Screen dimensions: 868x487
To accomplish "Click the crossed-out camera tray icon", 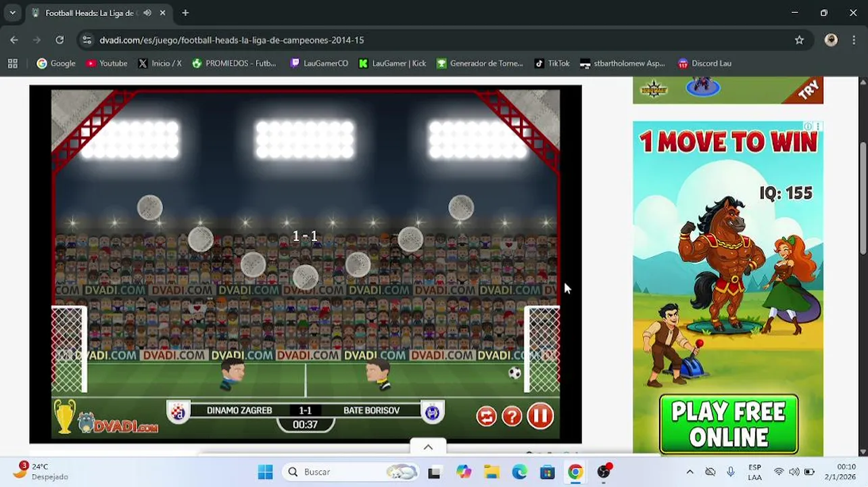I will pos(710,471).
